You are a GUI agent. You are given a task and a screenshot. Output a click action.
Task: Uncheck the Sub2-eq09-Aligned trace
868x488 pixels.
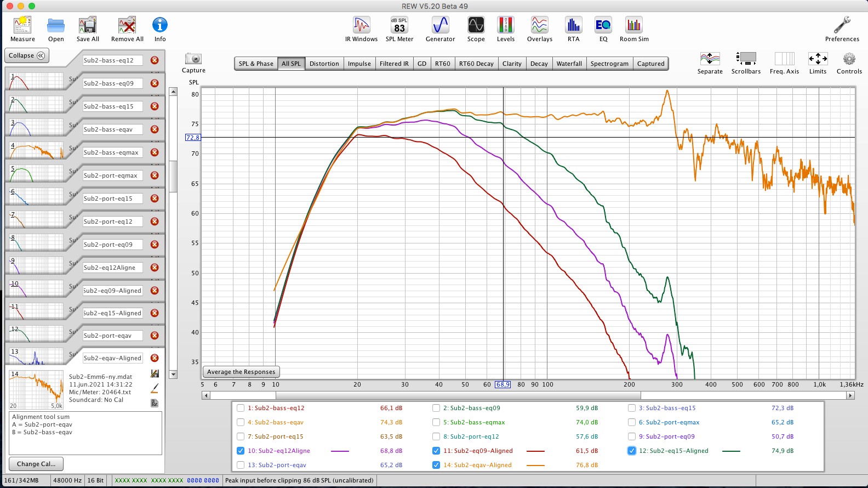(436, 451)
